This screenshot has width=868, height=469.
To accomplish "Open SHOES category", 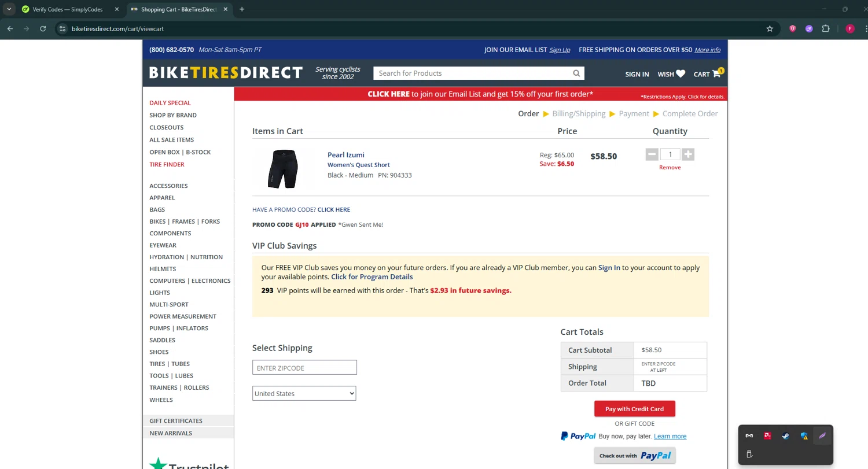I will [x=159, y=352].
